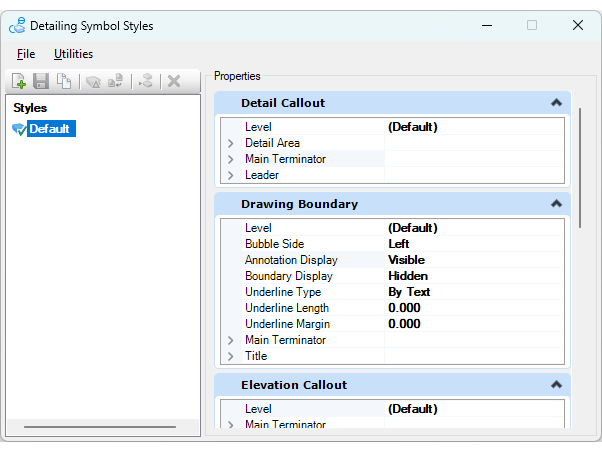Click the Annotation Display property label
This screenshot has height=452, width=602.
tap(291, 260)
